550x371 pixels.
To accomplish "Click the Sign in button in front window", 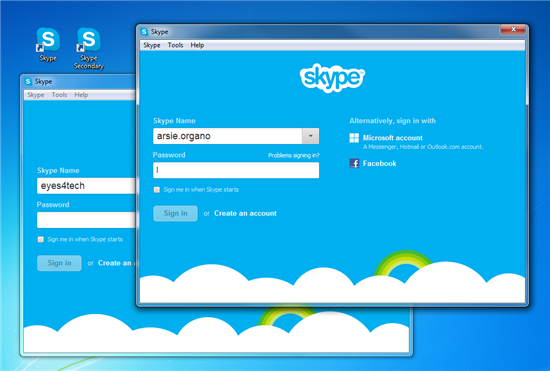I will 175,213.
